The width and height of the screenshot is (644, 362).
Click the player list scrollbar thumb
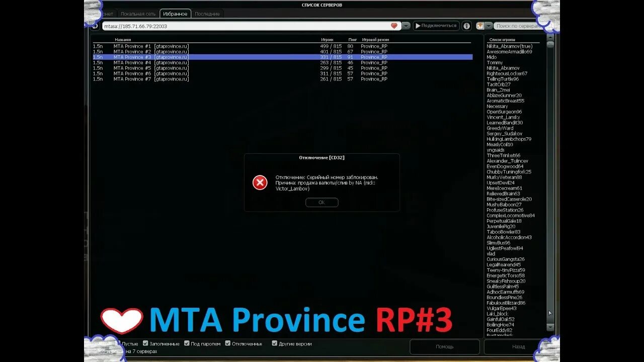(550, 44)
